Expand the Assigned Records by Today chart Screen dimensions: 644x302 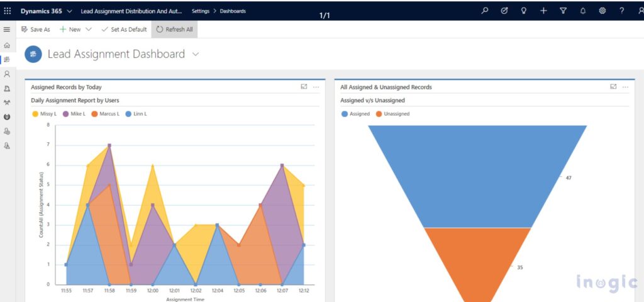(x=304, y=87)
